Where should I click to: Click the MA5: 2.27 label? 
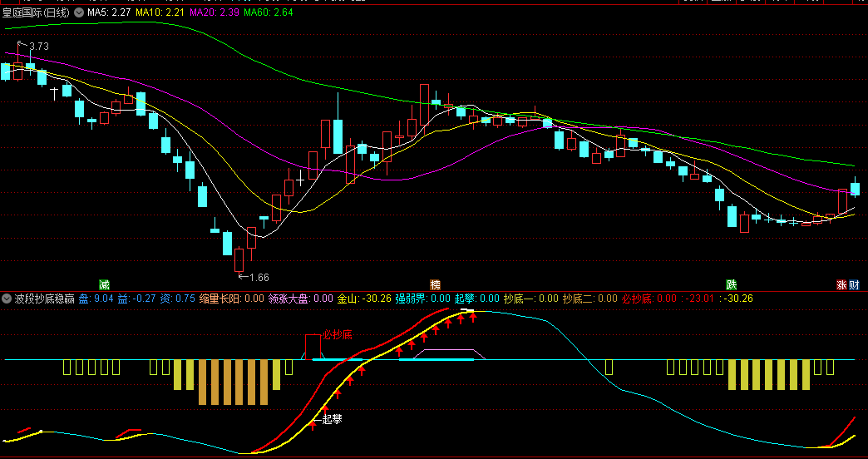[x=109, y=12]
